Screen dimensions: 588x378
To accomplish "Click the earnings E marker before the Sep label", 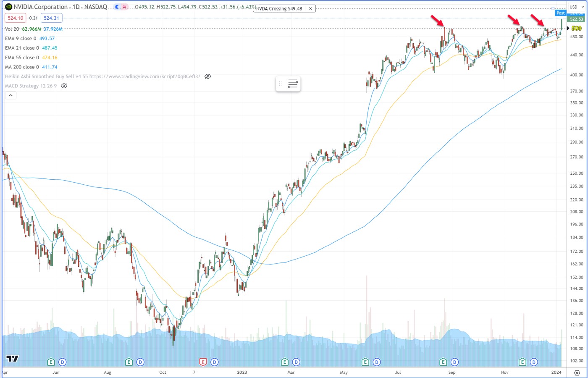I will [443, 362].
